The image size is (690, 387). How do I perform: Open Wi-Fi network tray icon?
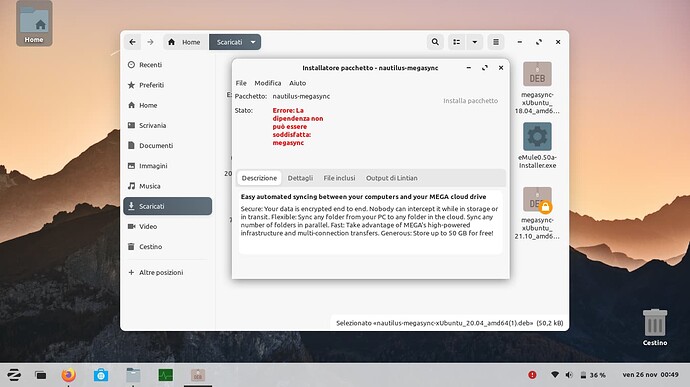[555, 375]
